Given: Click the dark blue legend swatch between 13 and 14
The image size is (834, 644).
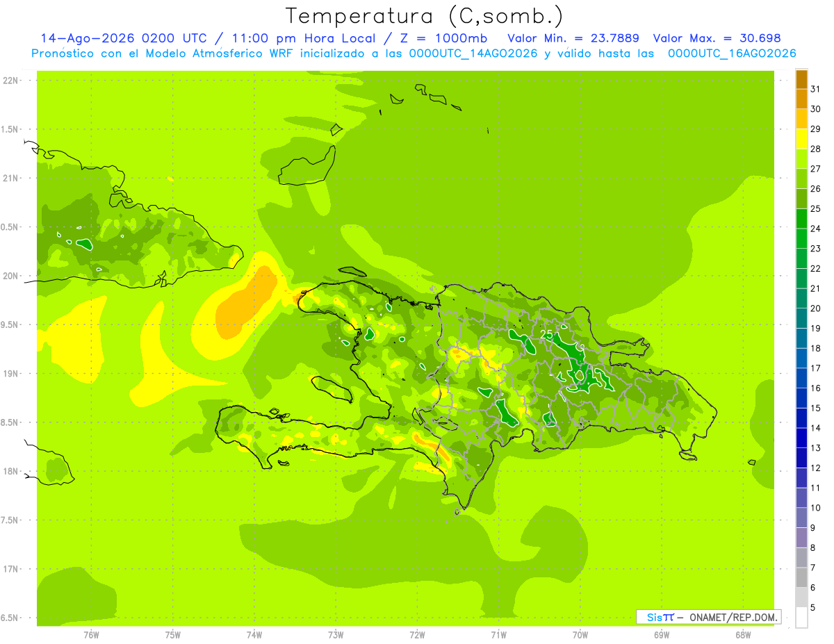Looking at the screenshot, I should click(x=801, y=438).
